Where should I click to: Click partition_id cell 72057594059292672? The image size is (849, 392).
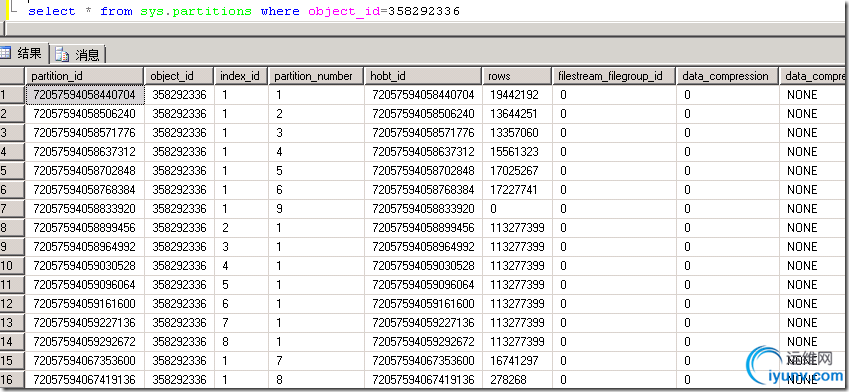[x=84, y=342]
